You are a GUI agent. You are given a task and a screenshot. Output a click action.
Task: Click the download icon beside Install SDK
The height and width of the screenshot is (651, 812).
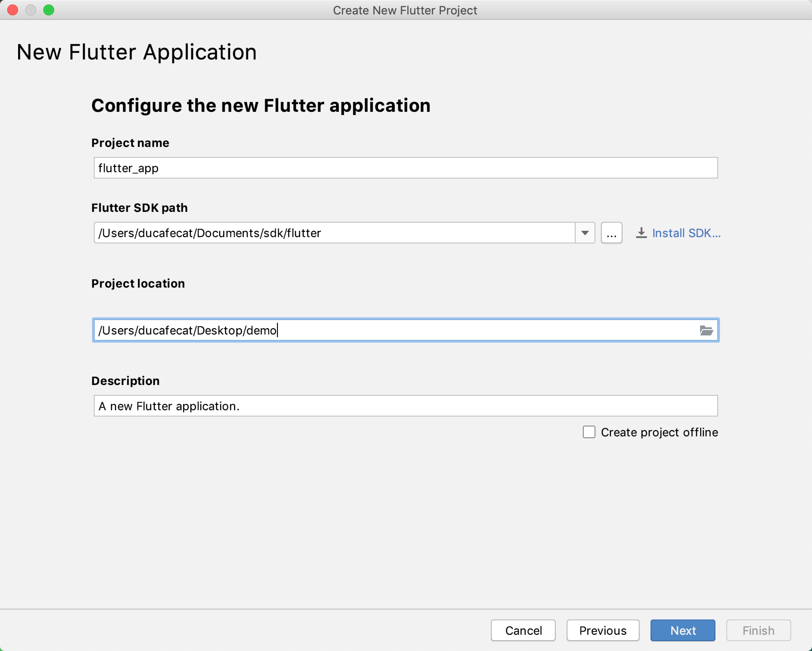641,233
